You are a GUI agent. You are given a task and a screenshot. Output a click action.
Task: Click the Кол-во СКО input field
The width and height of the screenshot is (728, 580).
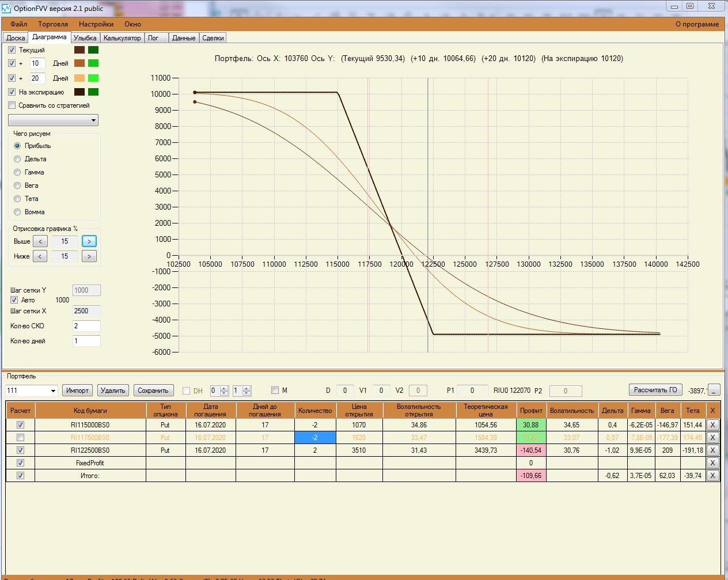[86, 326]
